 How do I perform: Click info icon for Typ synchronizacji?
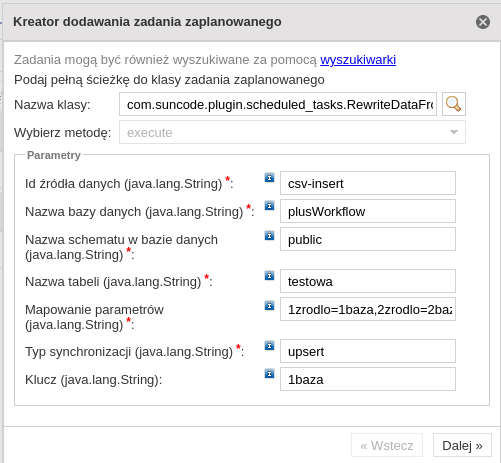tap(269, 345)
